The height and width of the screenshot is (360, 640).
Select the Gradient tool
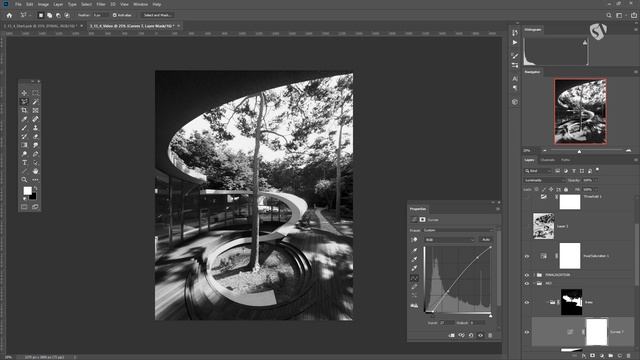point(24,145)
